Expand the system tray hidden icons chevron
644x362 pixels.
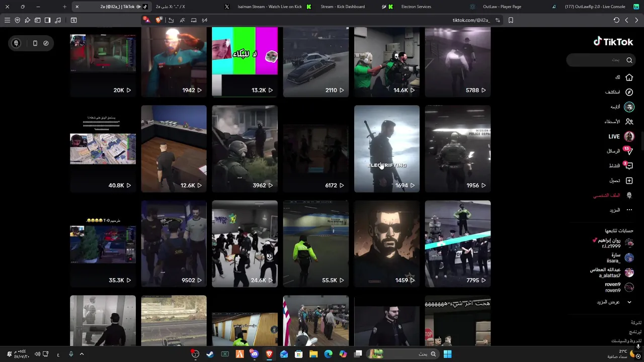pos(82,354)
